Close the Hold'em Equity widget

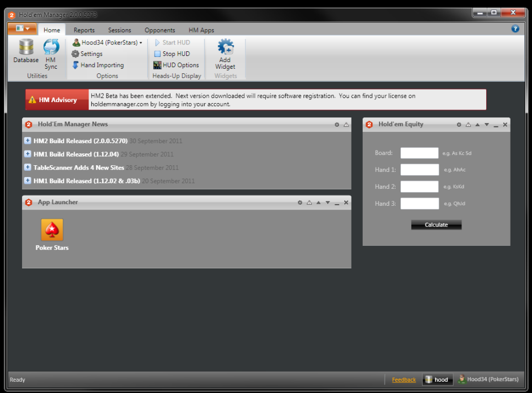505,125
